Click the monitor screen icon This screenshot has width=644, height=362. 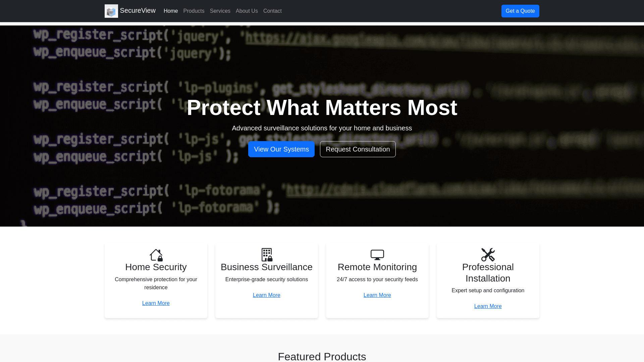[x=377, y=255]
